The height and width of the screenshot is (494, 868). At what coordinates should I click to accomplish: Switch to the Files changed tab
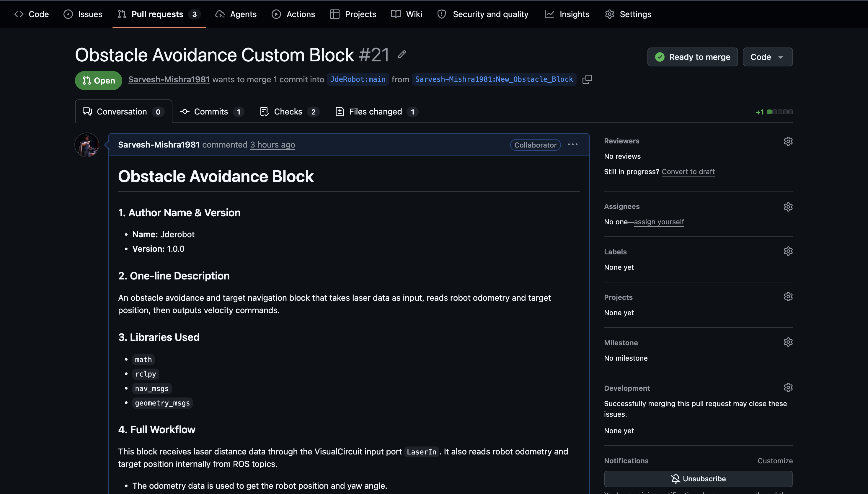click(376, 112)
